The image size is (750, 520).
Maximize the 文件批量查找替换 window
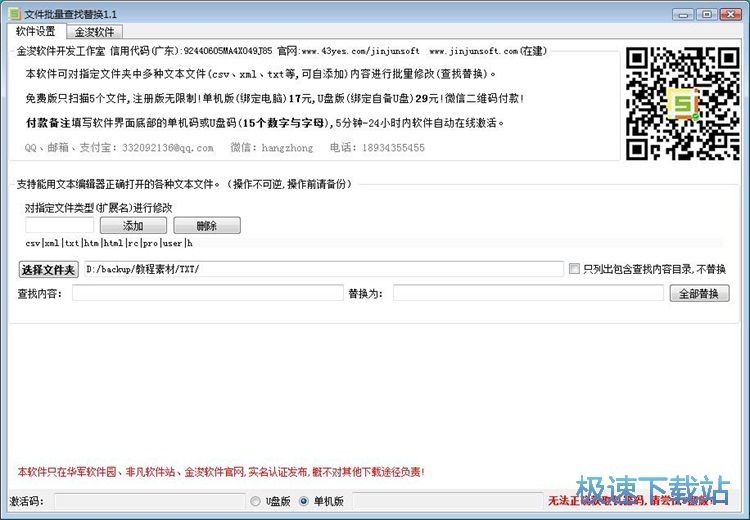tap(706, 14)
